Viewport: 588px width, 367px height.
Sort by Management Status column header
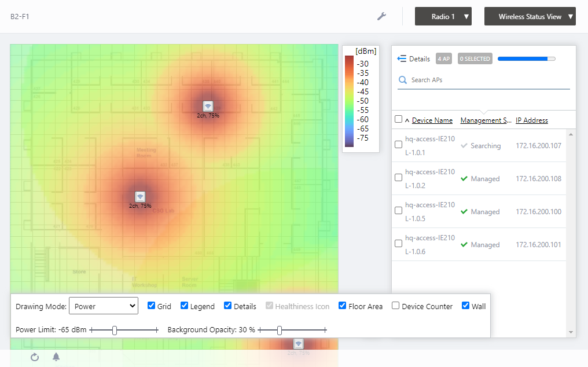(x=486, y=120)
